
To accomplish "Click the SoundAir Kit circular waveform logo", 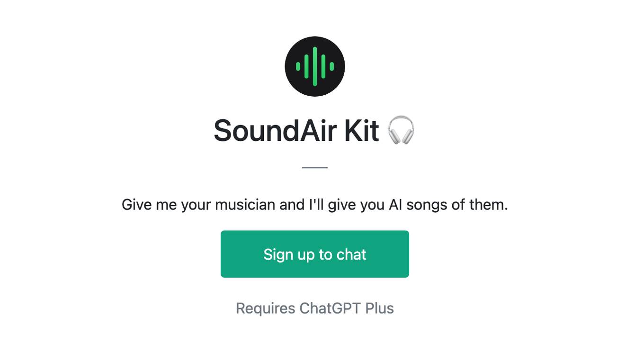I will coord(315,66).
